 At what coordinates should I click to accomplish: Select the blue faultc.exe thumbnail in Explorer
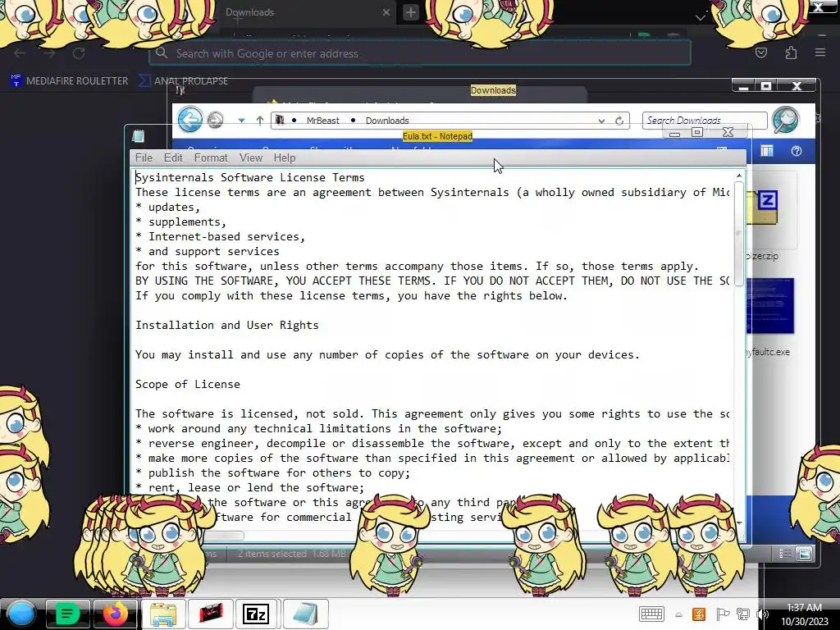click(x=769, y=307)
